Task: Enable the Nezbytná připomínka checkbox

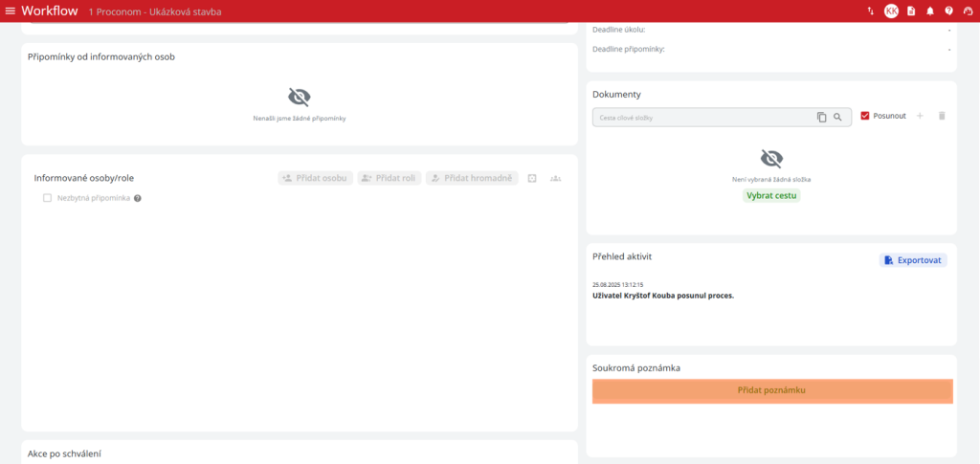Action: [47, 198]
